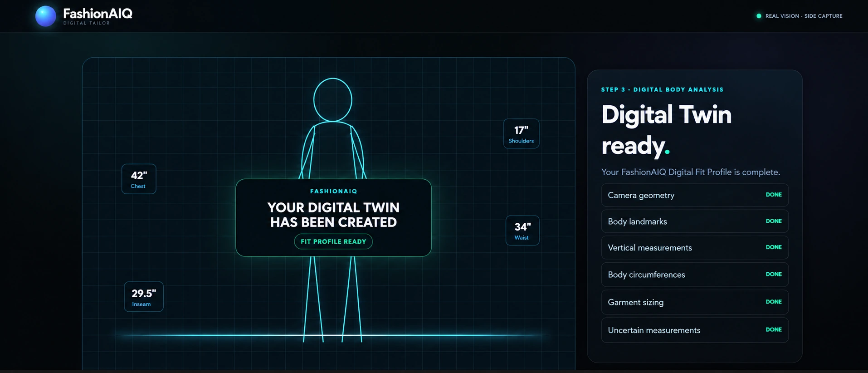The width and height of the screenshot is (868, 373).
Task: Open the Body circumferences analysis row
Action: [x=695, y=275]
